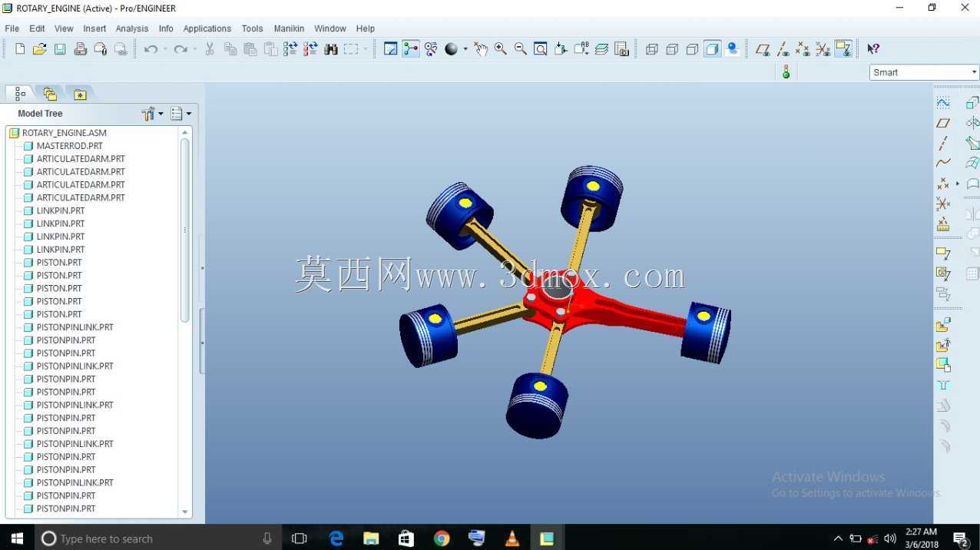Click the datum point tool
The width and height of the screenshot is (980, 550).
(943, 184)
